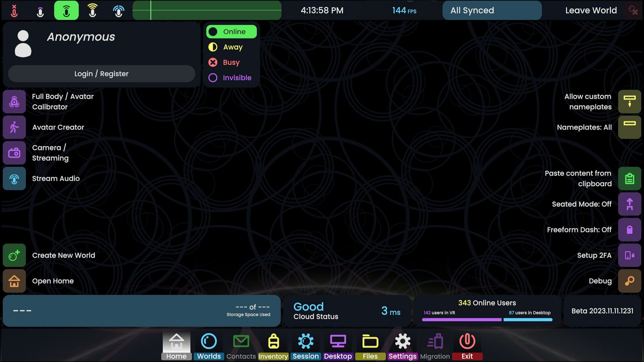Screen dimensions: 644x362
Task: Toggle Freeform Dash lock
Action: click(630, 230)
